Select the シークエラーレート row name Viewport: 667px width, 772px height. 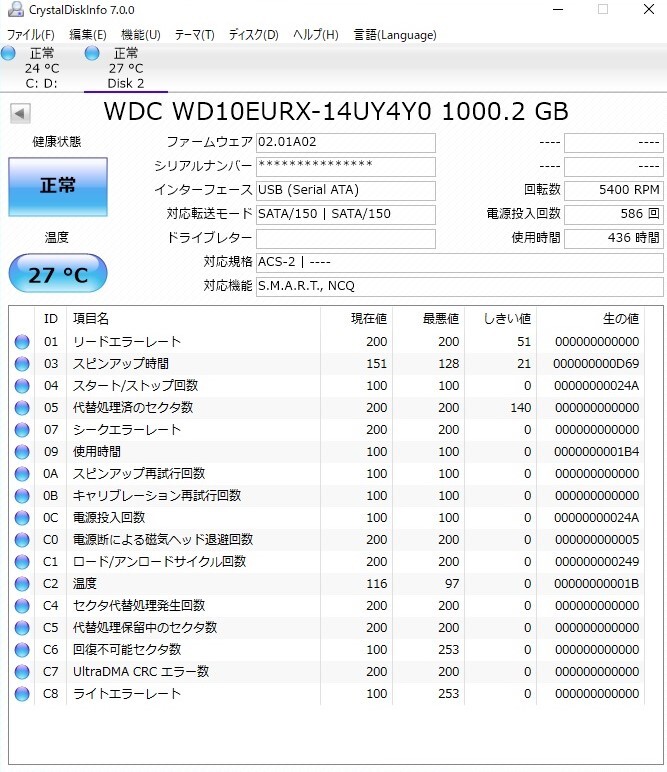click(x=127, y=430)
